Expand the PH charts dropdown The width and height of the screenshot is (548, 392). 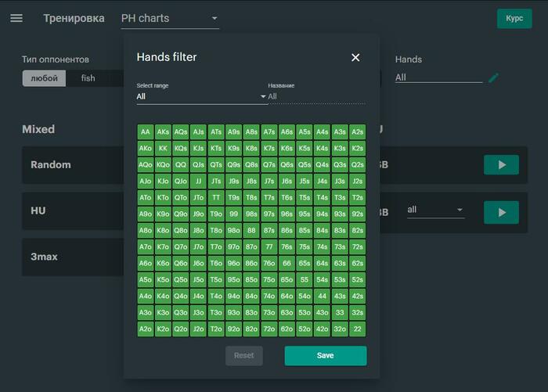170,18
